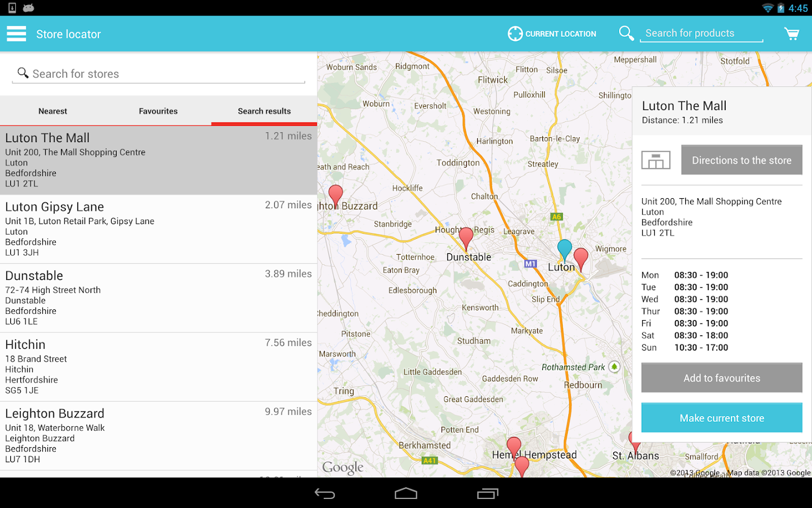Add Luton The Mall to favourites
This screenshot has width=812, height=508.
point(721,378)
